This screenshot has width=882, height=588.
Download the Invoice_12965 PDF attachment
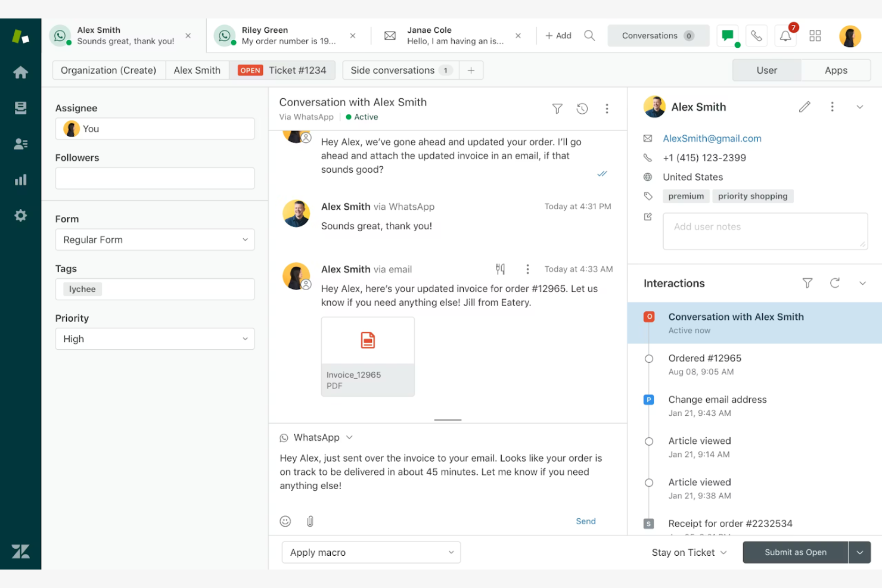tap(367, 356)
